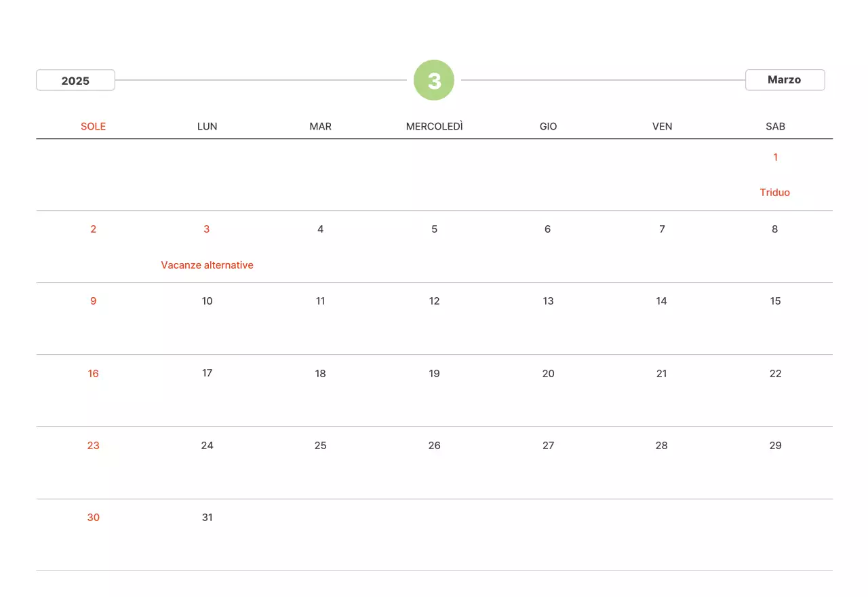The width and height of the screenshot is (868, 597).
Task: Choose March 12 in the grid
Action: click(x=434, y=301)
